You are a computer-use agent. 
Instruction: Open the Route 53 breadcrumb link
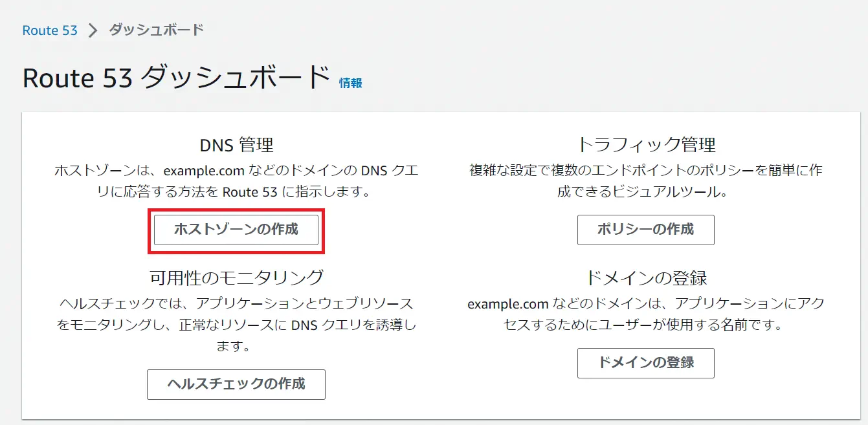pos(50,30)
